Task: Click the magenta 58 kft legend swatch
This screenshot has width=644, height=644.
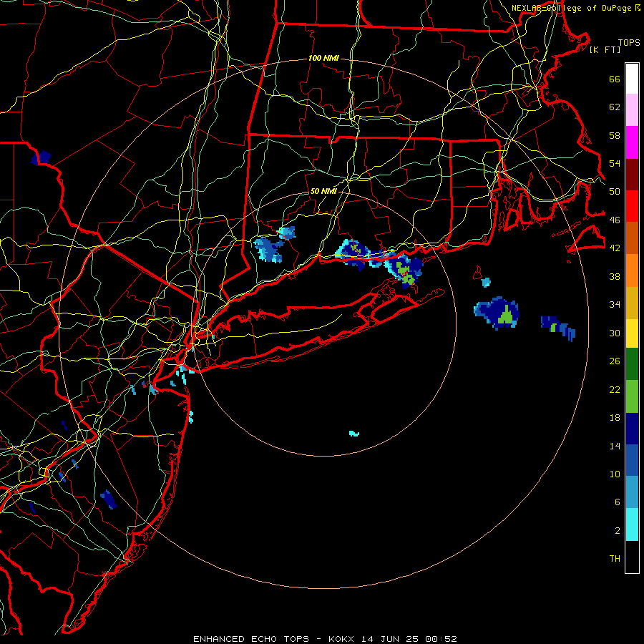Action: pos(632,142)
